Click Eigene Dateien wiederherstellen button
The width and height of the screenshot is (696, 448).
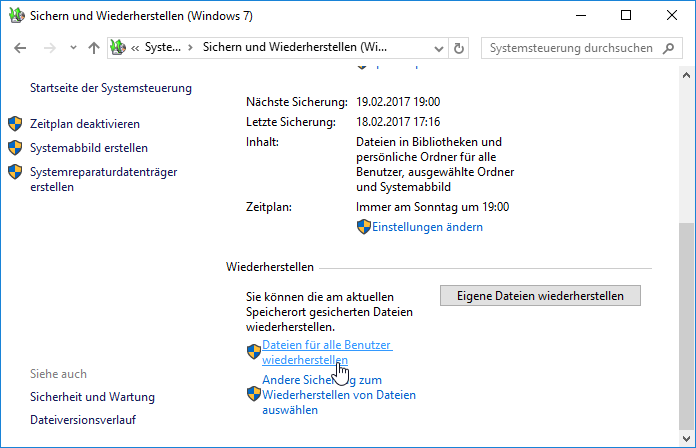pos(540,296)
